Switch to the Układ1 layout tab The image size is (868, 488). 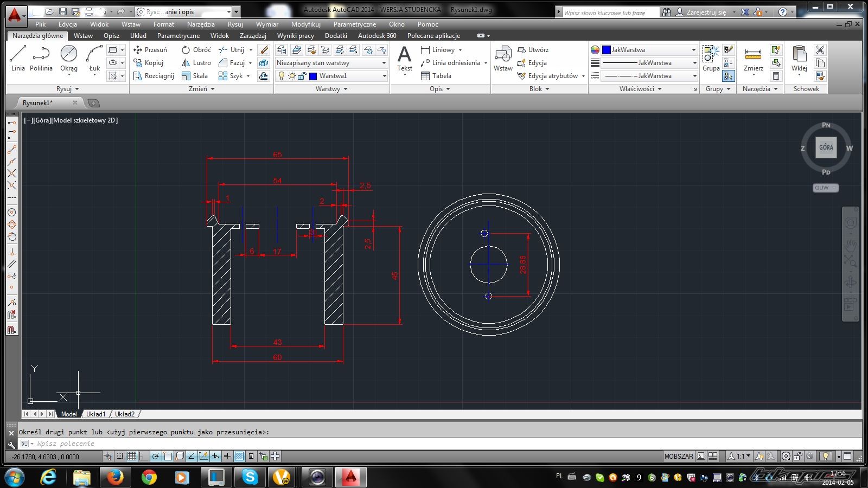point(96,414)
